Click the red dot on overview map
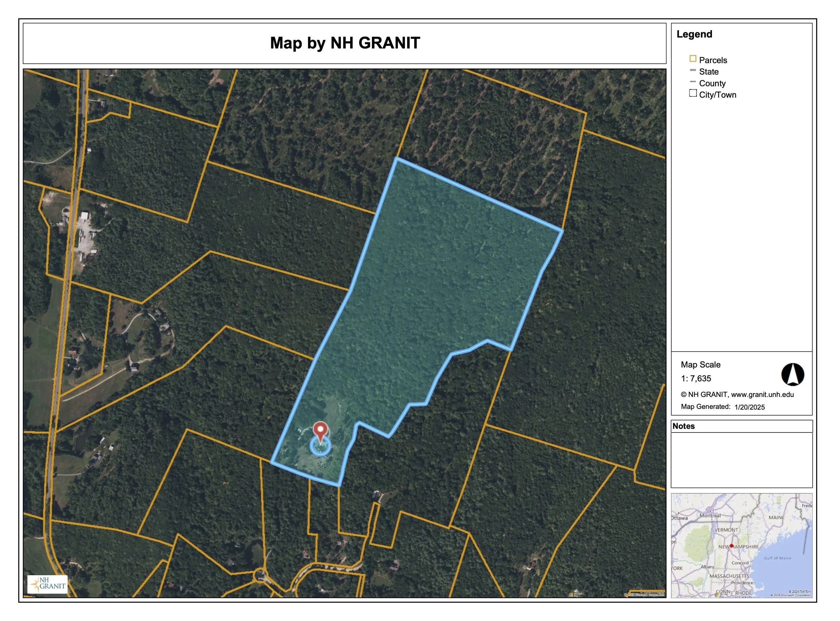This screenshot has height=621, width=840. click(x=731, y=545)
